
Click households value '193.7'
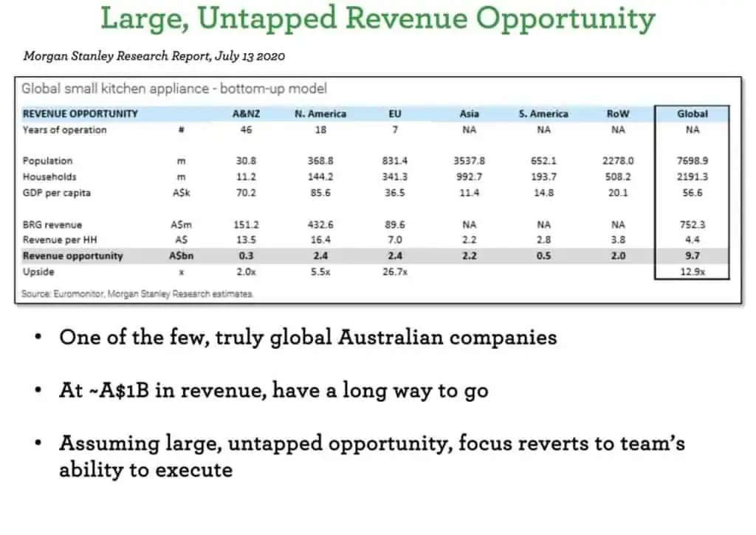click(x=543, y=177)
